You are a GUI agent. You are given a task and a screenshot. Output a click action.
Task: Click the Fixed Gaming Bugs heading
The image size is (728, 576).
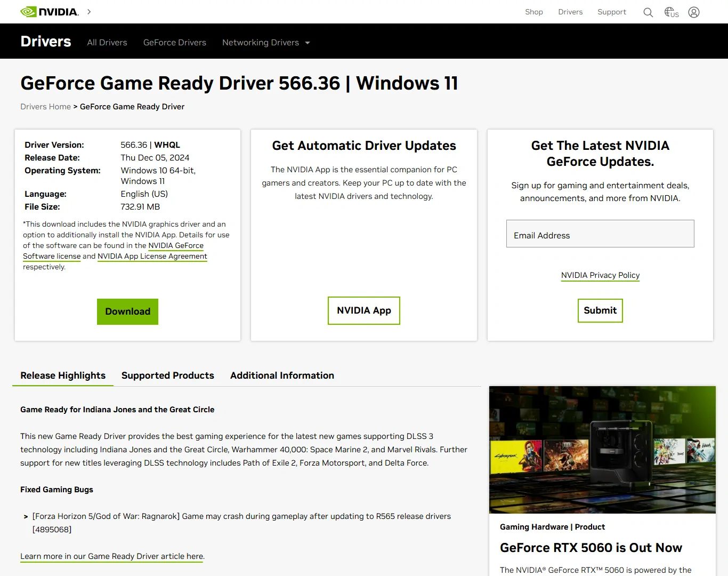56,490
